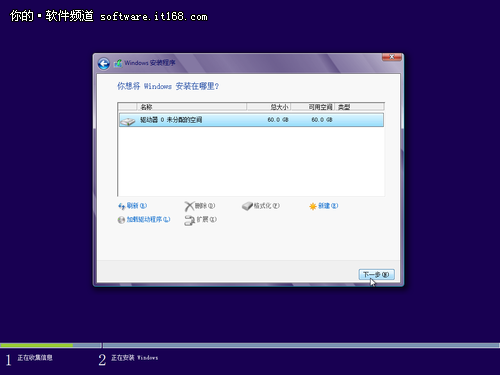The width and height of the screenshot is (500, 375).
Task: Click step 1 正在收集信息 label
Action: coord(35,358)
